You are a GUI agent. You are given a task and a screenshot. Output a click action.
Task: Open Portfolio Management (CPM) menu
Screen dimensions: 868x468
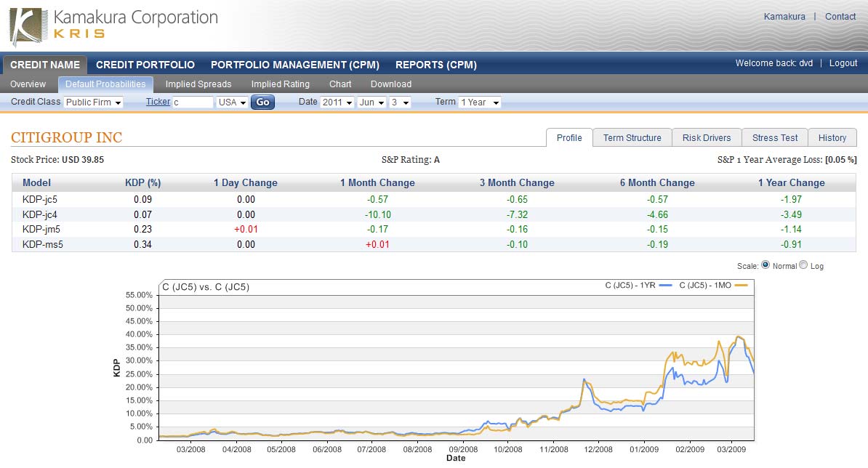pos(294,65)
